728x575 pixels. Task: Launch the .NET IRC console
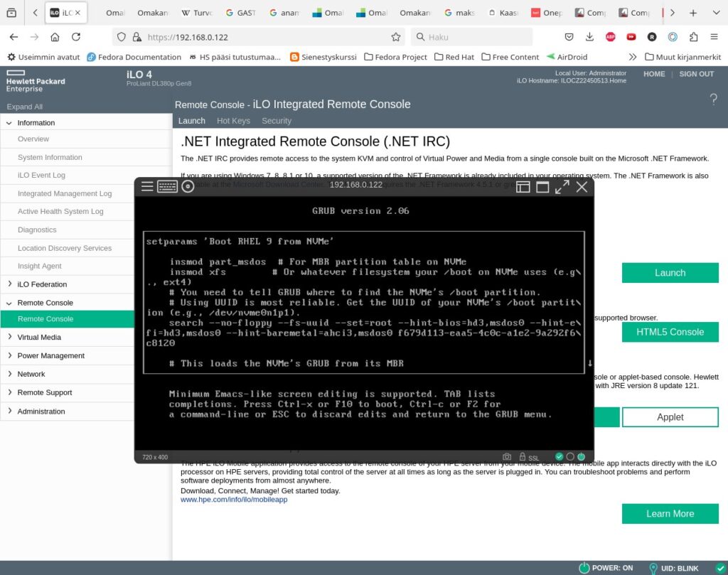tap(670, 273)
